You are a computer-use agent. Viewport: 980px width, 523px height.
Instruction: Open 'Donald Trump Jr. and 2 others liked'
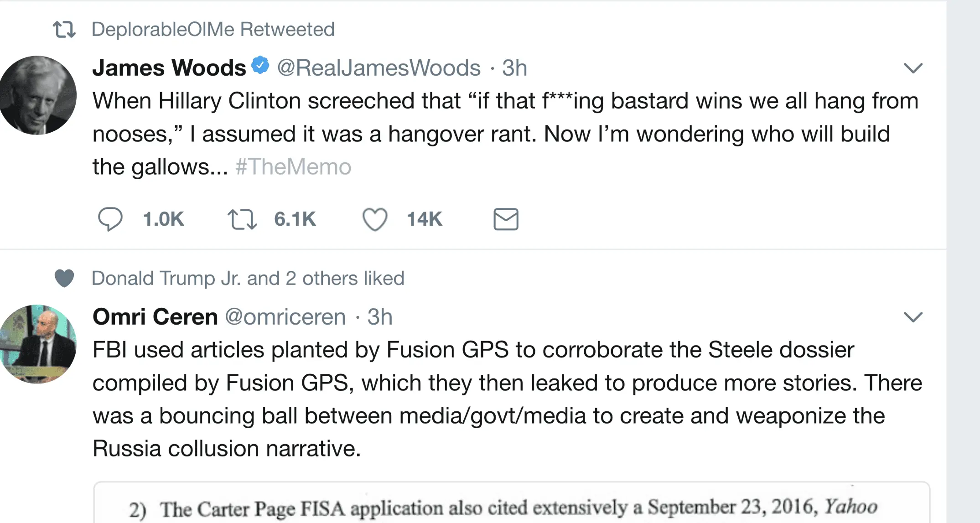pyautogui.click(x=248, y=278)
